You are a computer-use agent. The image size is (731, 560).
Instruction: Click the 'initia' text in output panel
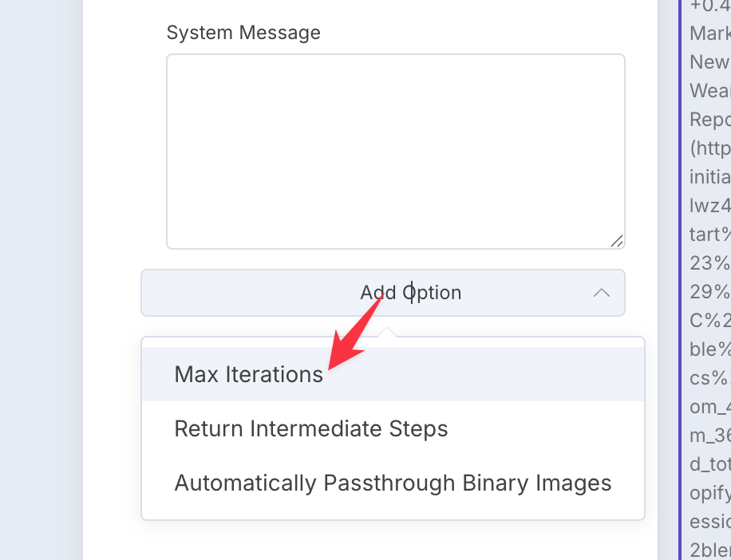(x=710, y=177)
